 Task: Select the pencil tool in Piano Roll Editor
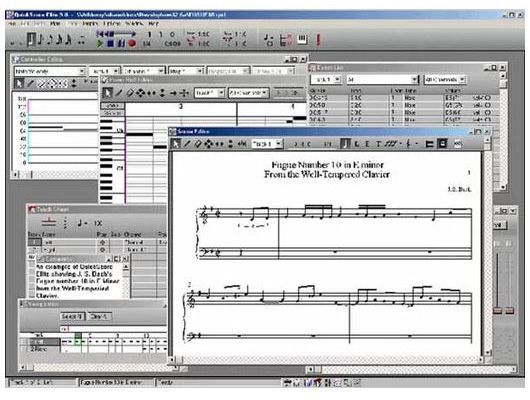[x=119, y=93]
